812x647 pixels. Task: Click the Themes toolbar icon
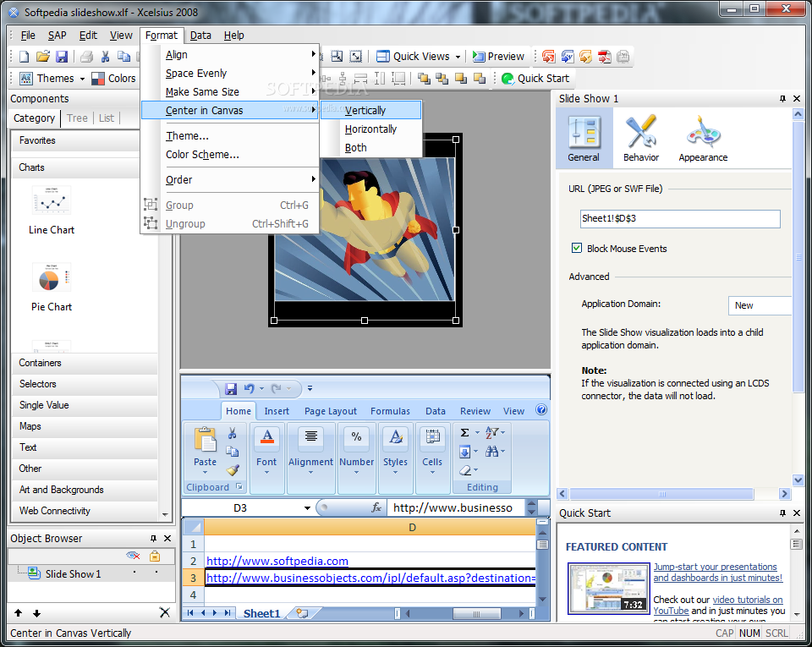pyautogui.click(x=26, y=78)
